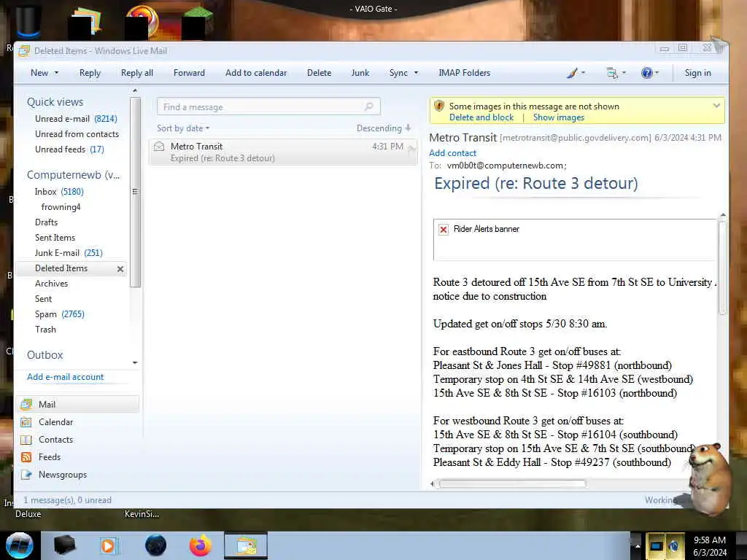Open the paintbrush customize colors icon

(x=573, y=73)
